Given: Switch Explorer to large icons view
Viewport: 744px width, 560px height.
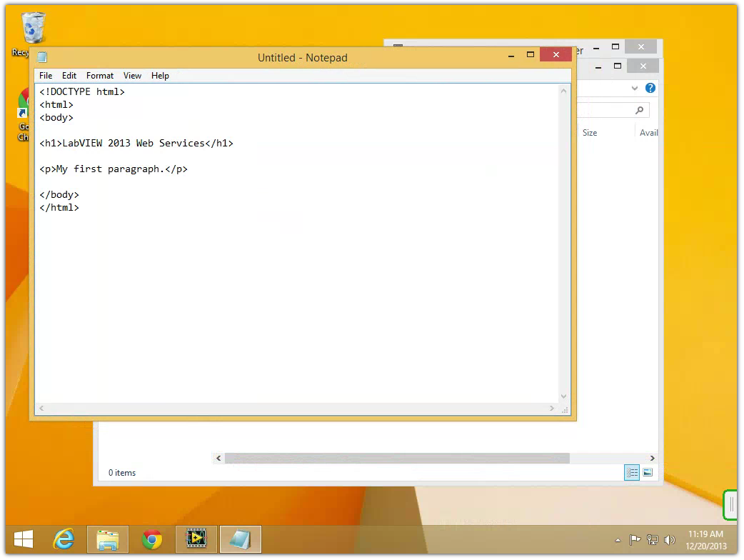Looking at the screenshot, I should [648, 472].
